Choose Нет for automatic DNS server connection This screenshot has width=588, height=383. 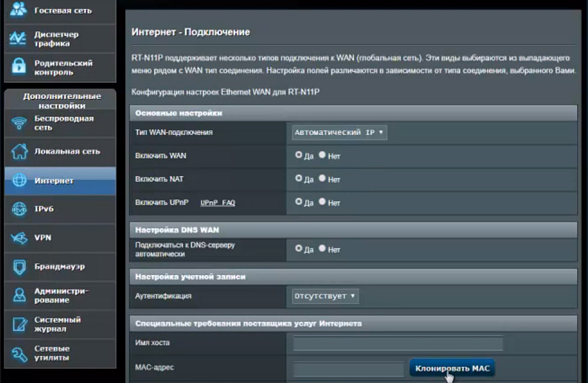322,248
